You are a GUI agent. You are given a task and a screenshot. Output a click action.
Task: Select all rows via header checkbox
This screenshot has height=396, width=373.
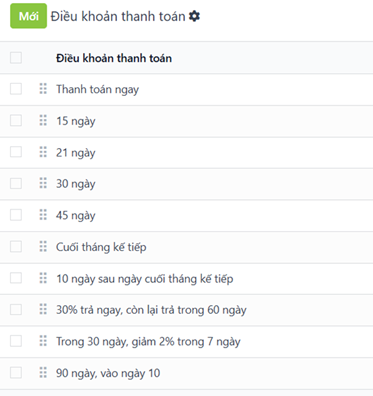pyautogui.click(x=16, y=58)
